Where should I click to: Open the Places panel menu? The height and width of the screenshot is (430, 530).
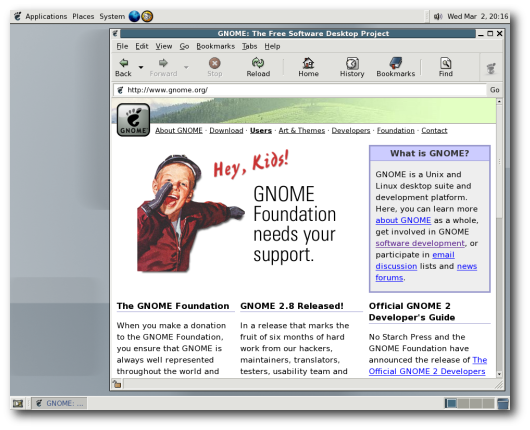pyautogui.click(x=83, y=16)
